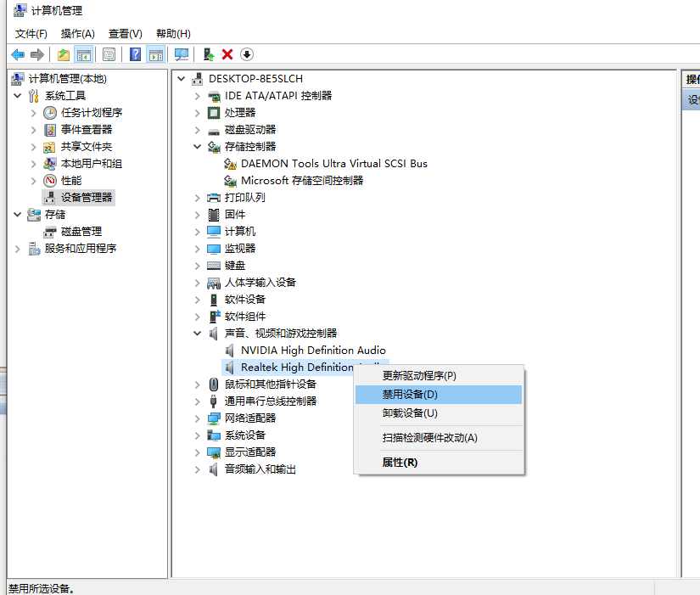This screenshot has height=595, width=700.
Task: Open the 帮助(H) menu
Action: click(173, 33)
